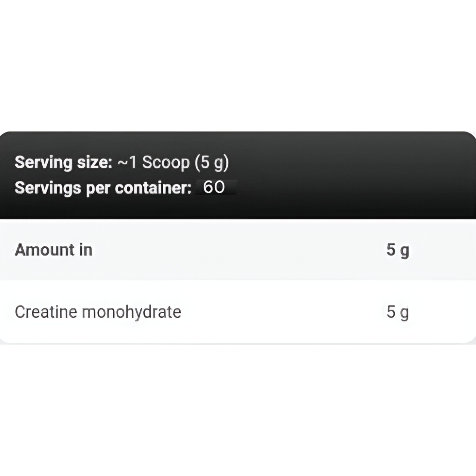Click the "Serving size:" label
476x476 pixels.
[x=64, y=162]
